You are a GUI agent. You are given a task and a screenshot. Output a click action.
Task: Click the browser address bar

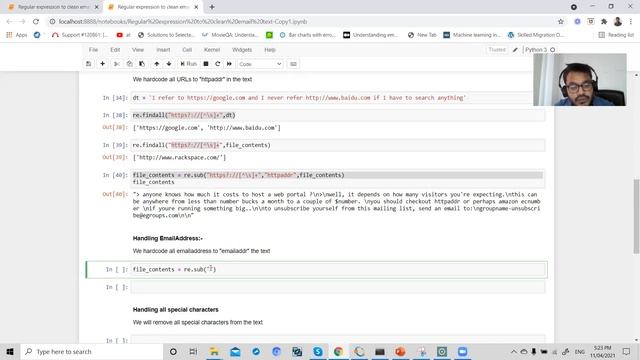[x=302, y=22]
